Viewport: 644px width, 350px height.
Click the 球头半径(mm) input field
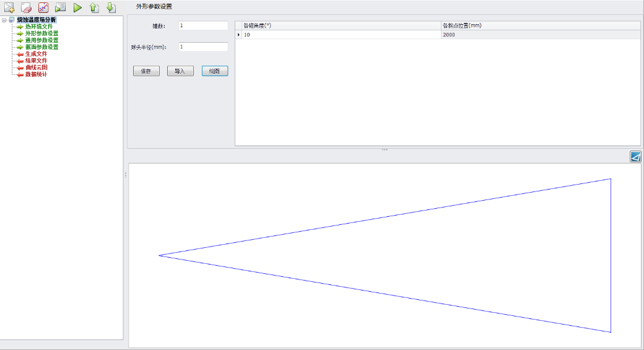tap(203, 47)
